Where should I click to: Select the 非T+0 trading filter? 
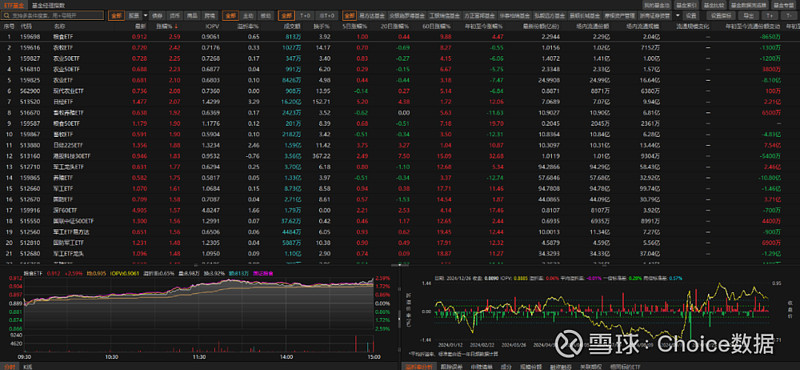coord(327,15)
